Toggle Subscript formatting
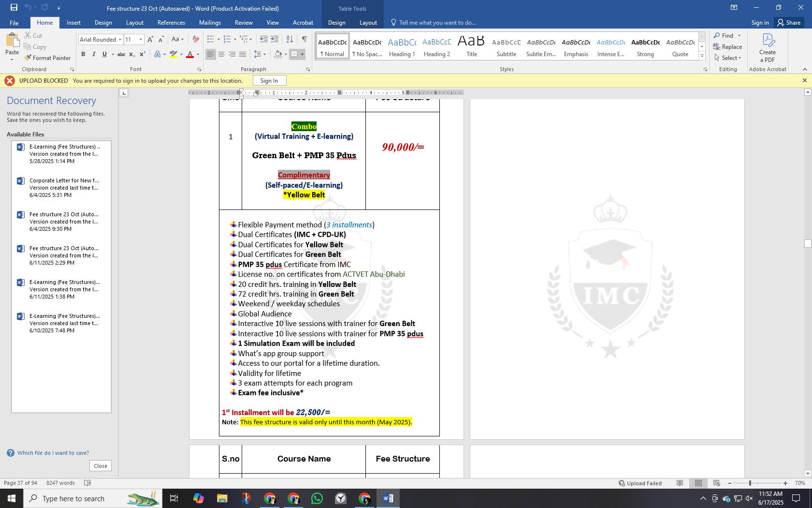The width and height of the screenshot is (812, 508). click(132, 54)
